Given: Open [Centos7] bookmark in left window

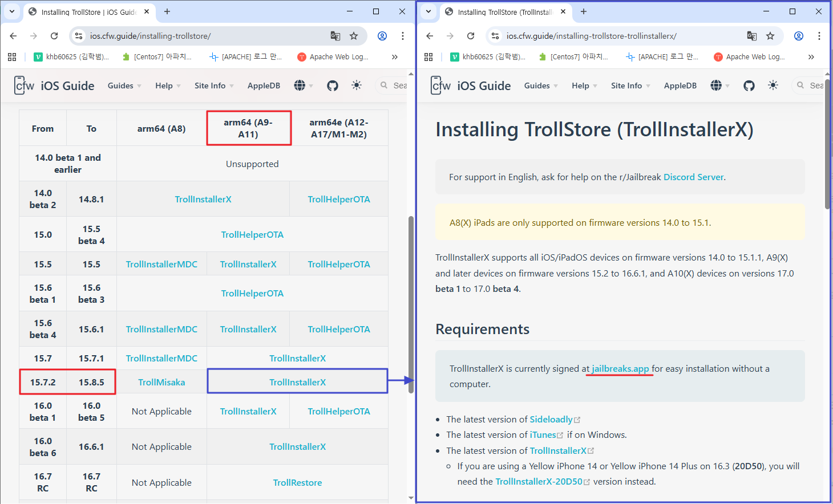Looking at the screenshot, I should point(157,57).
